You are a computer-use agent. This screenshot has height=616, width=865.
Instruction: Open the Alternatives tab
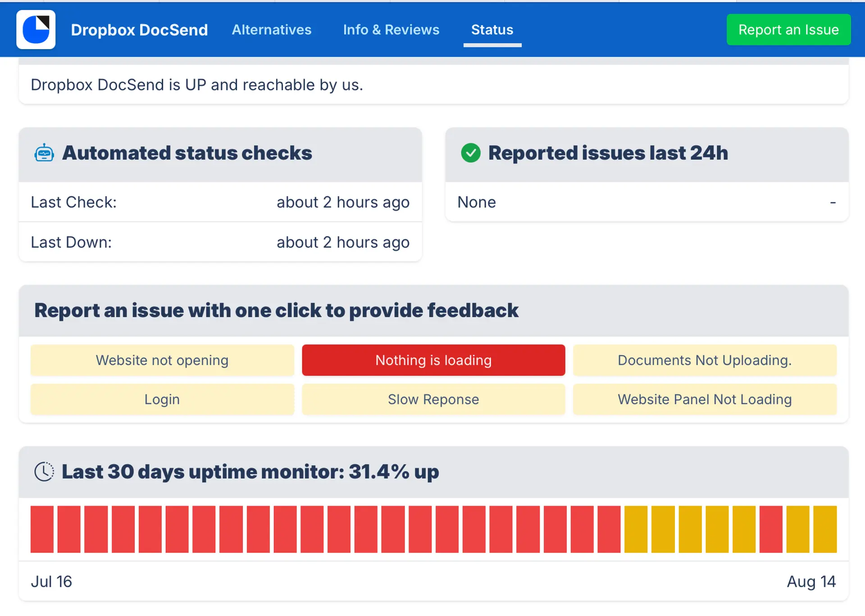272,30
